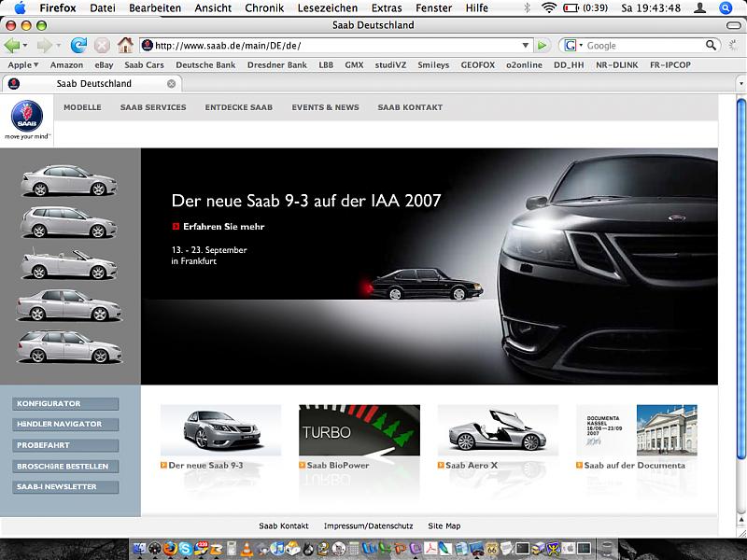Close the Saab Deutschland tab with its x

(171, 84)
